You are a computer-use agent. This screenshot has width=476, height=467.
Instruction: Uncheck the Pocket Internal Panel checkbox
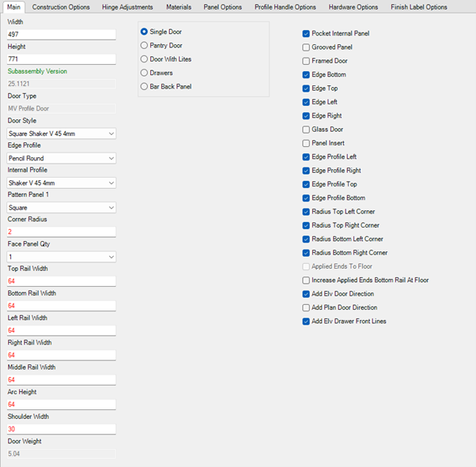coord(306,34)
